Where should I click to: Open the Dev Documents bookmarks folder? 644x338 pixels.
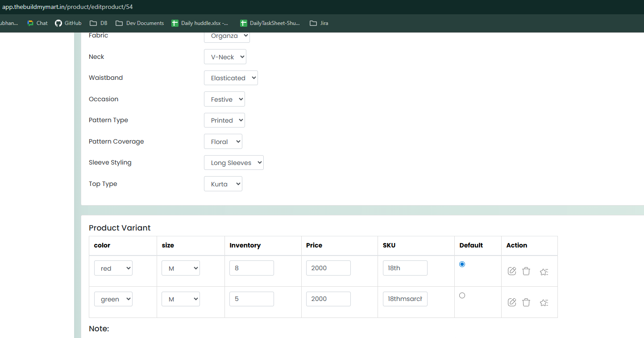tap(140, 23)
